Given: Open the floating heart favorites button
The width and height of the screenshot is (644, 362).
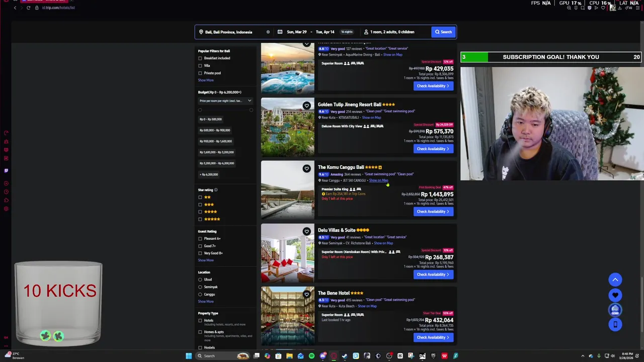Looking at the screenshot, I should [x=615, y=295].
